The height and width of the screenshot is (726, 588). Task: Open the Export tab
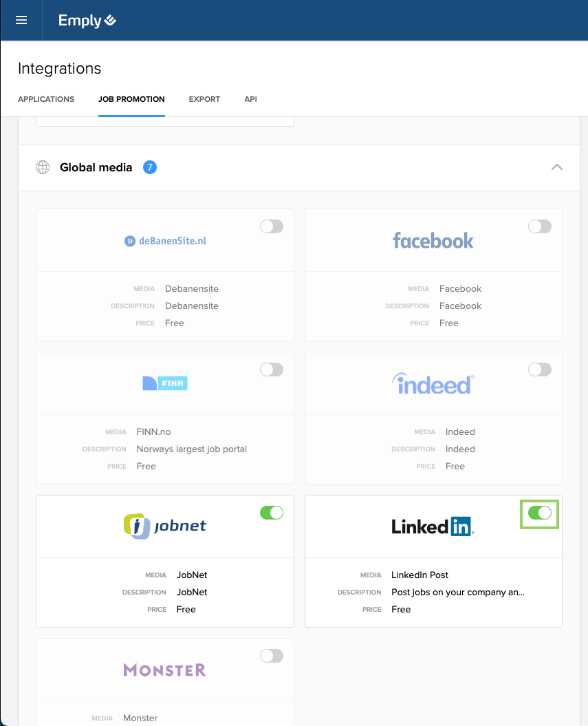204,99
